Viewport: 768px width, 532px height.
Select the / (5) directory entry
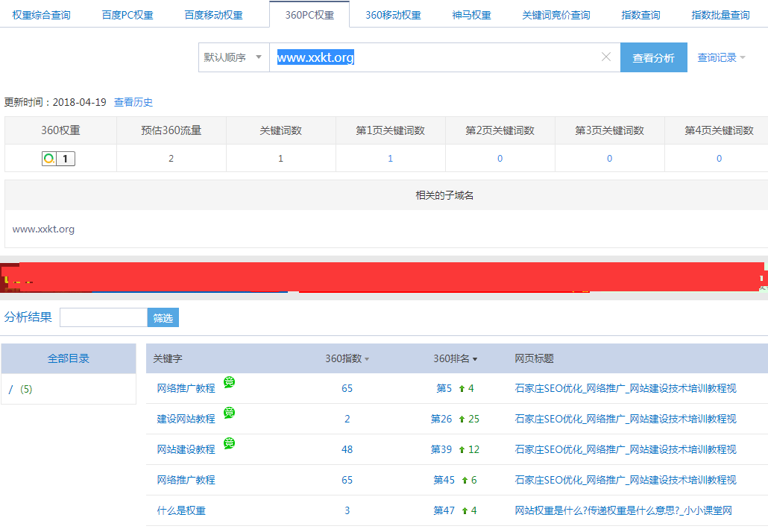click(20, 389)
